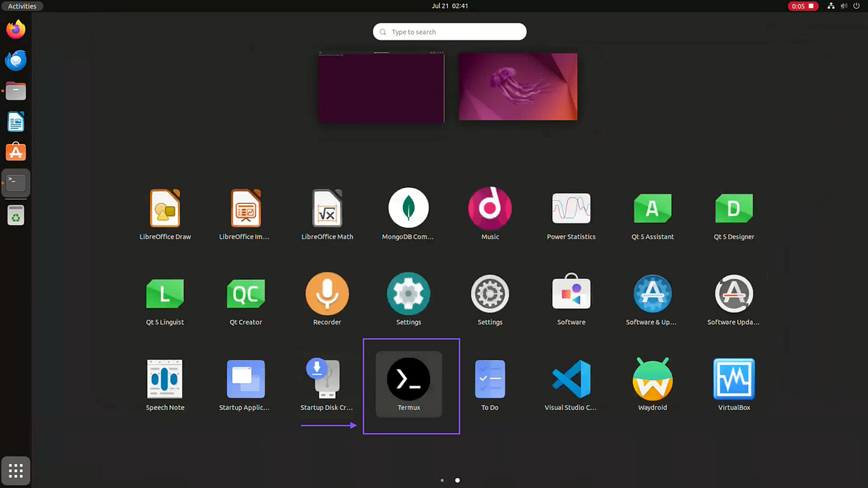Open Startup Disk Creator
Viewport: 868px width, 488px height.
[327, 378]
